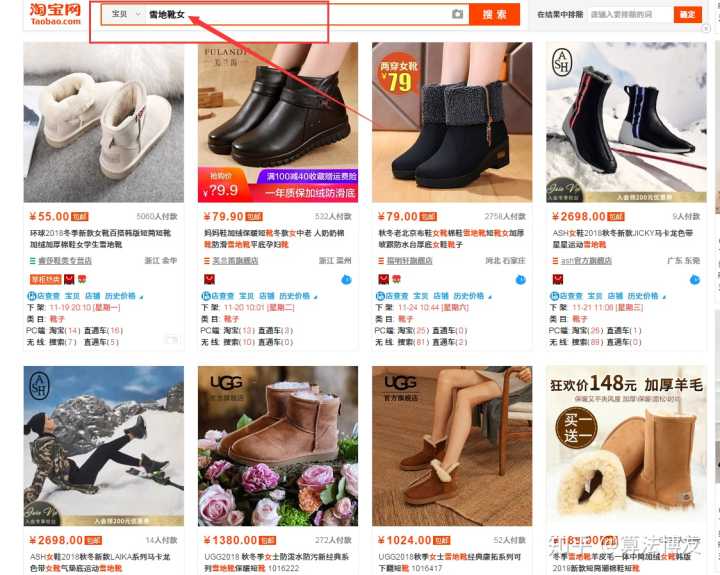
Task: Click the red Tmall badge under the ¥55.00 item
Action: 69,279
